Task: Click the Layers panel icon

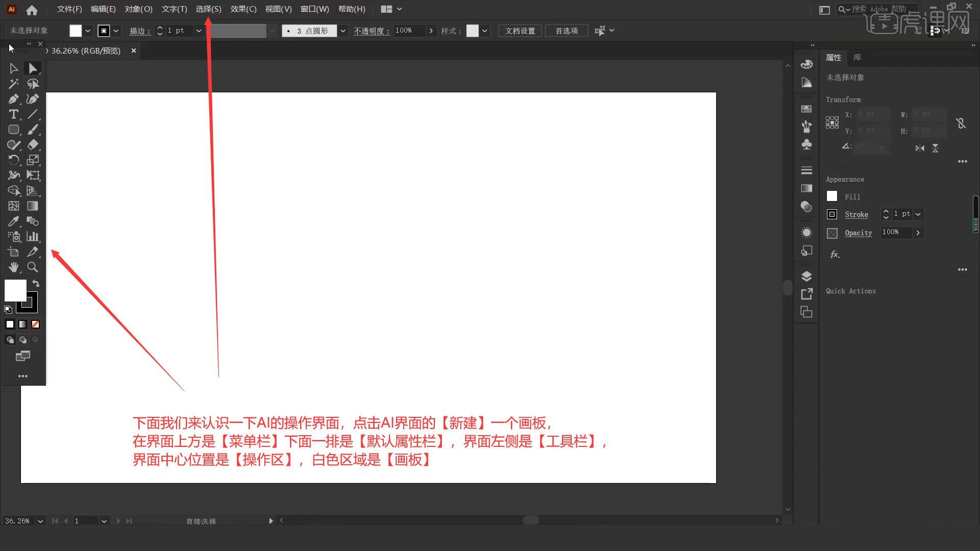Action: 806,276
